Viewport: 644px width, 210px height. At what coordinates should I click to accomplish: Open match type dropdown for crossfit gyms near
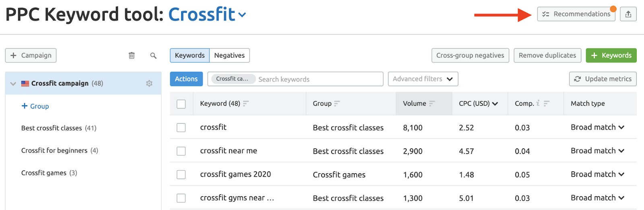[x=598, y=198]
